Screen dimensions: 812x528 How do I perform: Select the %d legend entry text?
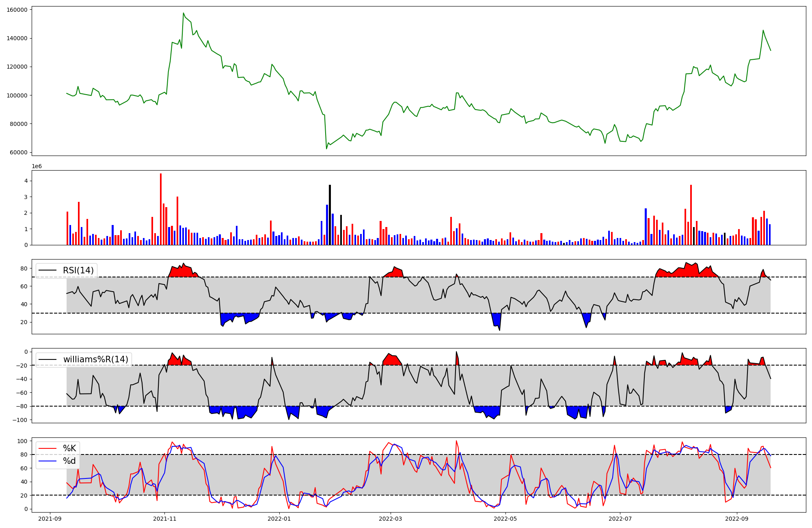pos(69,461)
